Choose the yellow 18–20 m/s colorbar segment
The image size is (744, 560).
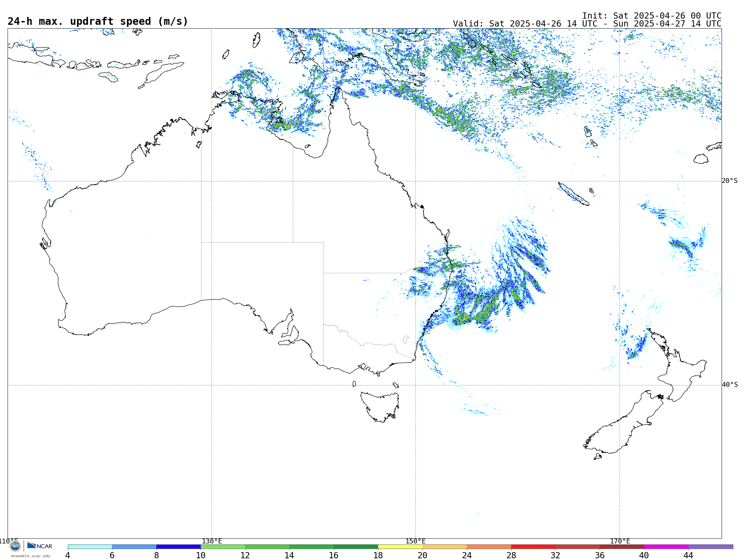click(400, 547)
